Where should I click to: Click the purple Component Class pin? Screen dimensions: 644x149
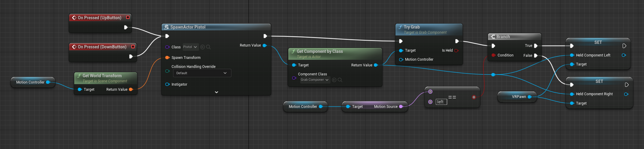[294, 78]
